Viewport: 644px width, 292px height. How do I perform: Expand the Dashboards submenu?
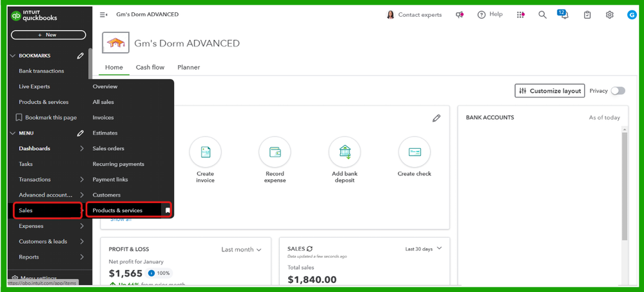pyautogui.click(x=82, y=149)
